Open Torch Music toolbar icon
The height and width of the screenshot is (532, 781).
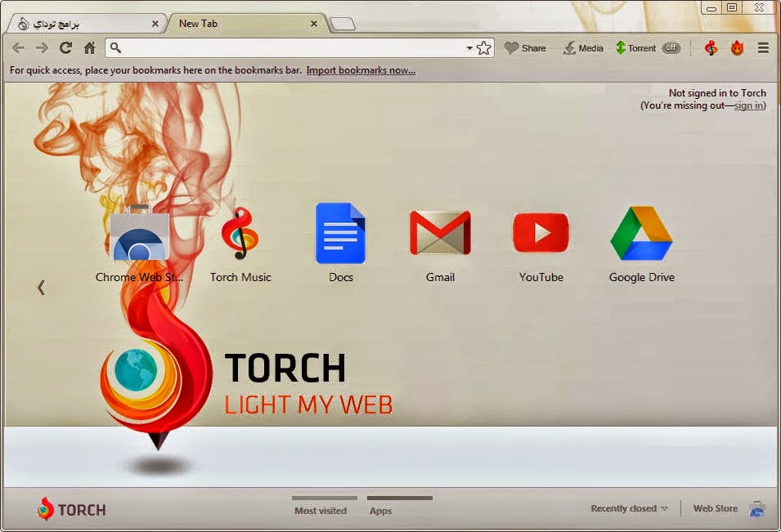point(711,48)
